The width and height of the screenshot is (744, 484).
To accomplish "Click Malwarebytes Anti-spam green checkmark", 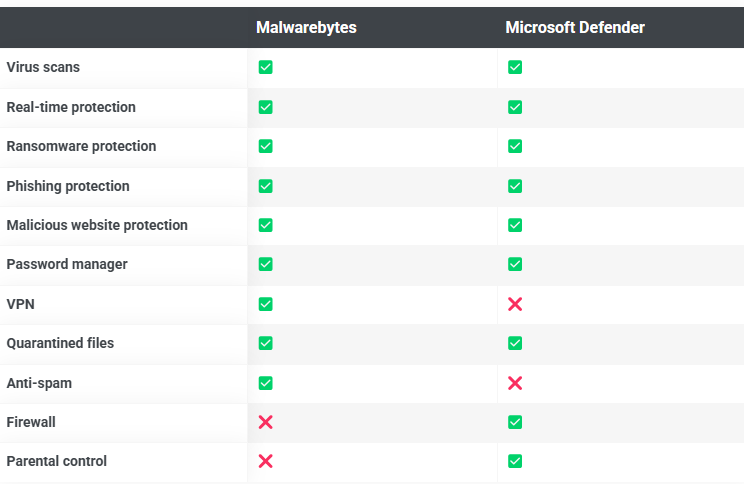I will tap(265, 383).
